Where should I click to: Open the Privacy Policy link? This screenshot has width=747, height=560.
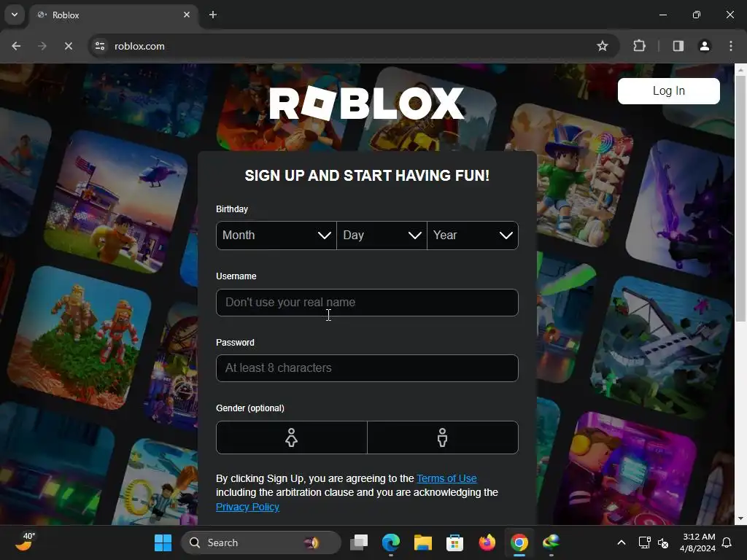point(247,507)
